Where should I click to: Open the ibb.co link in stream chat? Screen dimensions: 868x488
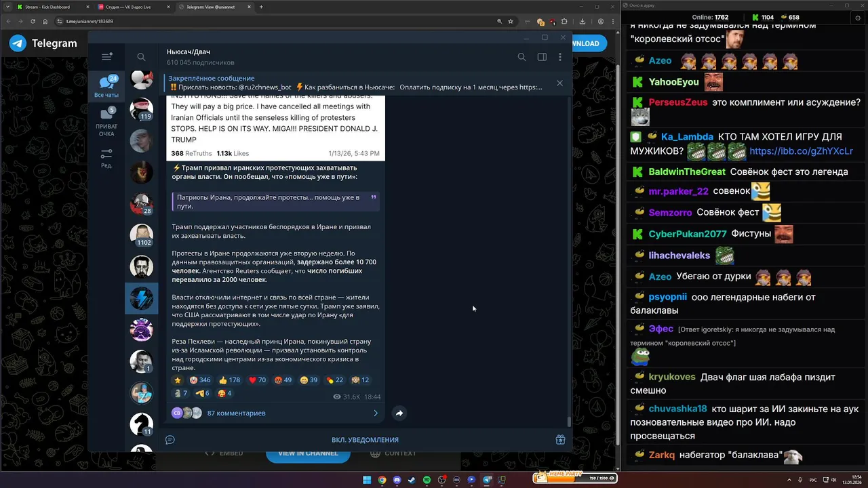pos(801,151)
